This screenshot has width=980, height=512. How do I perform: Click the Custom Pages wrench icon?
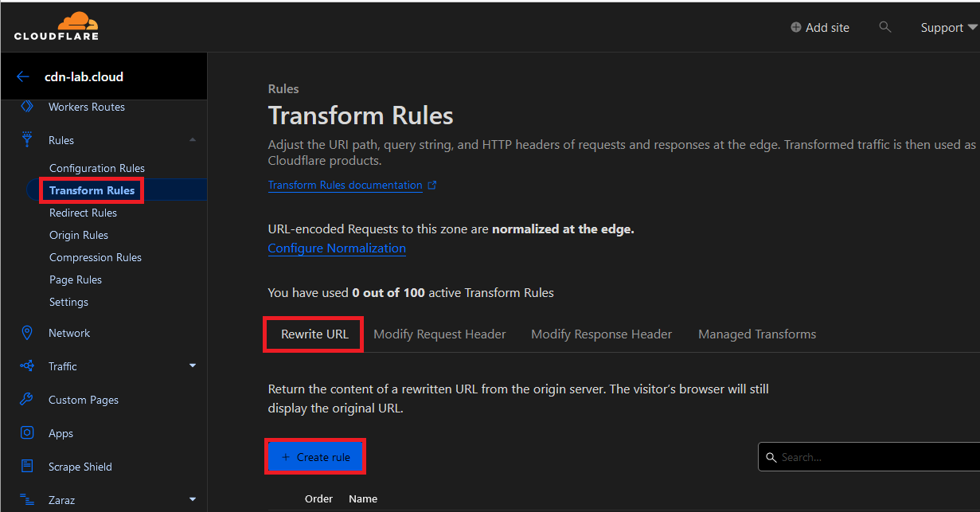pyautogui.click(x=27, y=400)
